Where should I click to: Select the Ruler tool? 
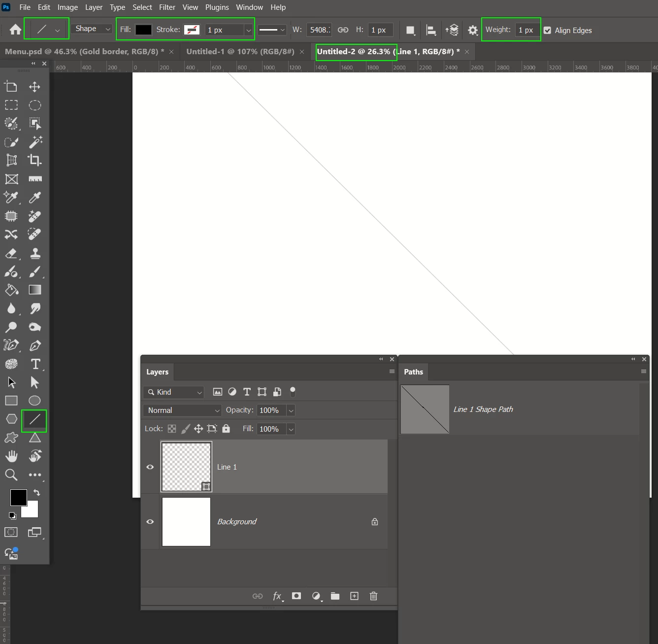pyautogui.click(x=35, y=179)
